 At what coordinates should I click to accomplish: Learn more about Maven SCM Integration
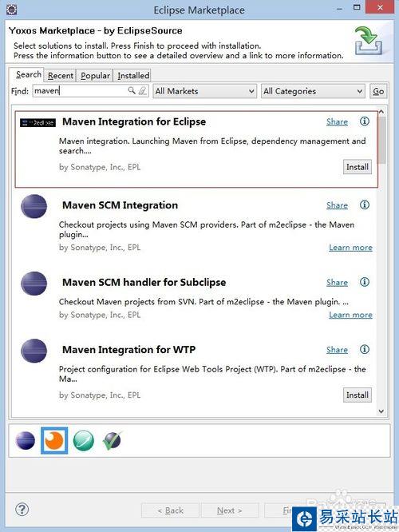click(x=350, y=248)
